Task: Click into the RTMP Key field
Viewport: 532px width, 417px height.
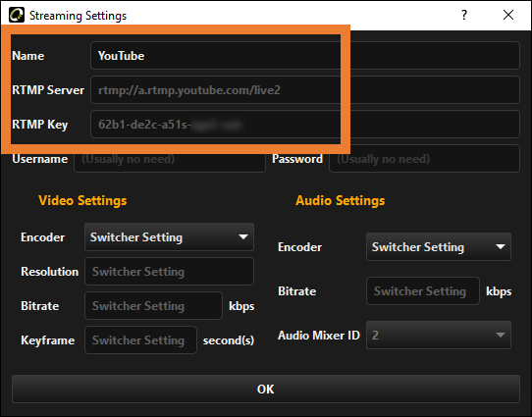Action: pos(305,124)
